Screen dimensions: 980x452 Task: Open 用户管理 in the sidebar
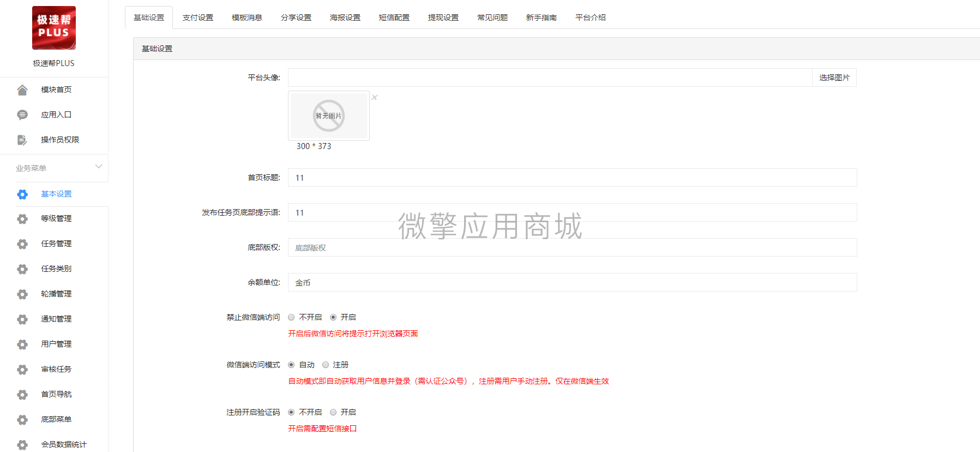(56, 344)
